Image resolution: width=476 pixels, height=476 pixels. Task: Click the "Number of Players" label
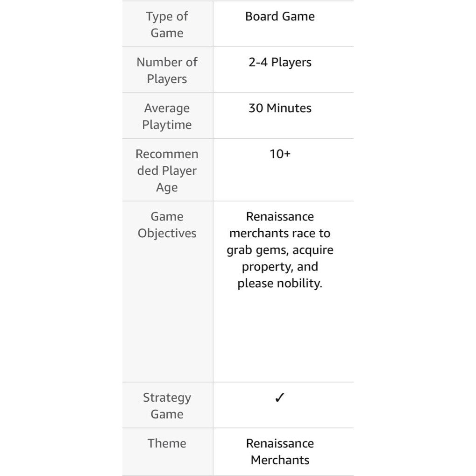tap(167, 71)
